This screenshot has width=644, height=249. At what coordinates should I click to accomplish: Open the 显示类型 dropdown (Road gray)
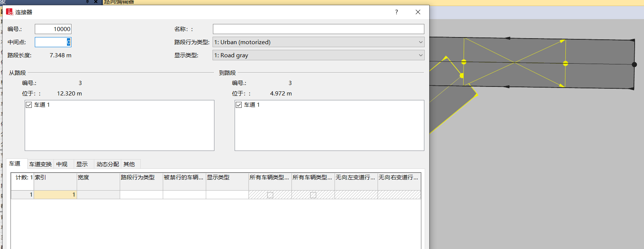coord(318,55)
